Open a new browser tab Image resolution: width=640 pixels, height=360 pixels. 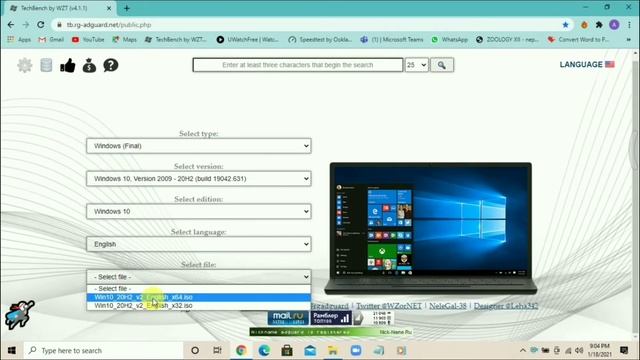point(127,8)
